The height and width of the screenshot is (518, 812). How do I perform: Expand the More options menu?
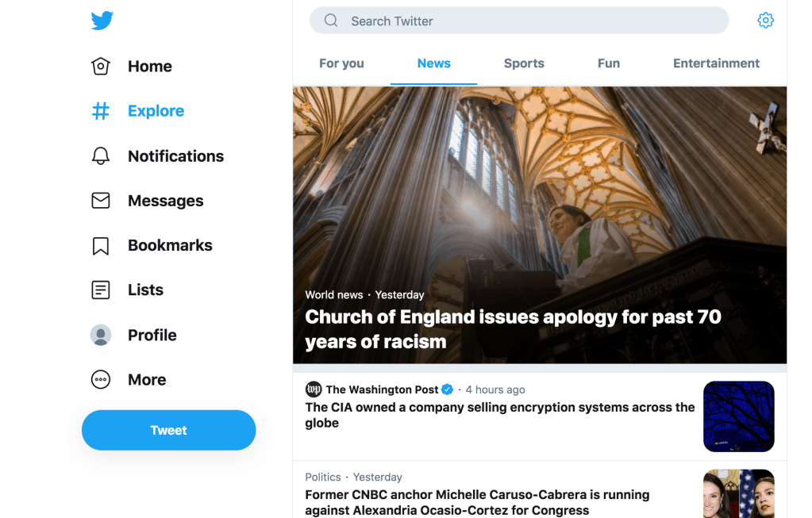click(101, 380)
